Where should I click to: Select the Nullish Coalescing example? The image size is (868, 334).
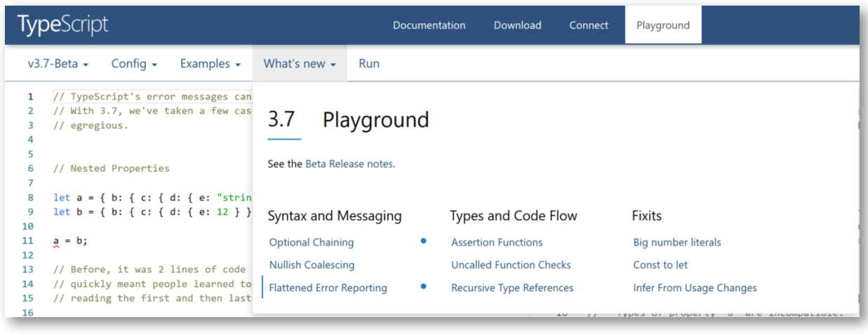[312, 265]
